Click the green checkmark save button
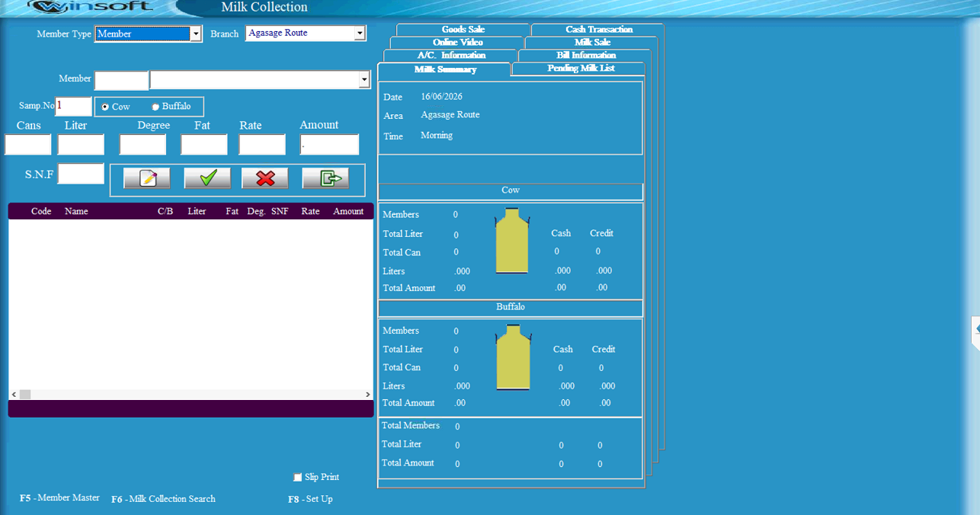980x515 pixels. pos(207,178)
